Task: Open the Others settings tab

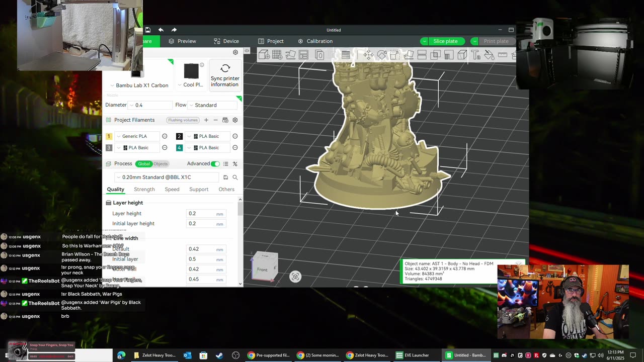Action: (x=226, y=190)
